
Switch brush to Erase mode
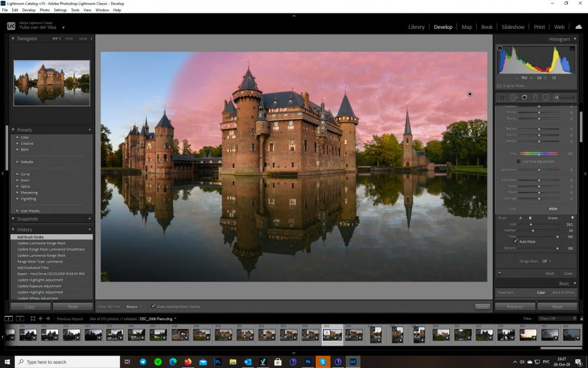click(x=553, y=218)
